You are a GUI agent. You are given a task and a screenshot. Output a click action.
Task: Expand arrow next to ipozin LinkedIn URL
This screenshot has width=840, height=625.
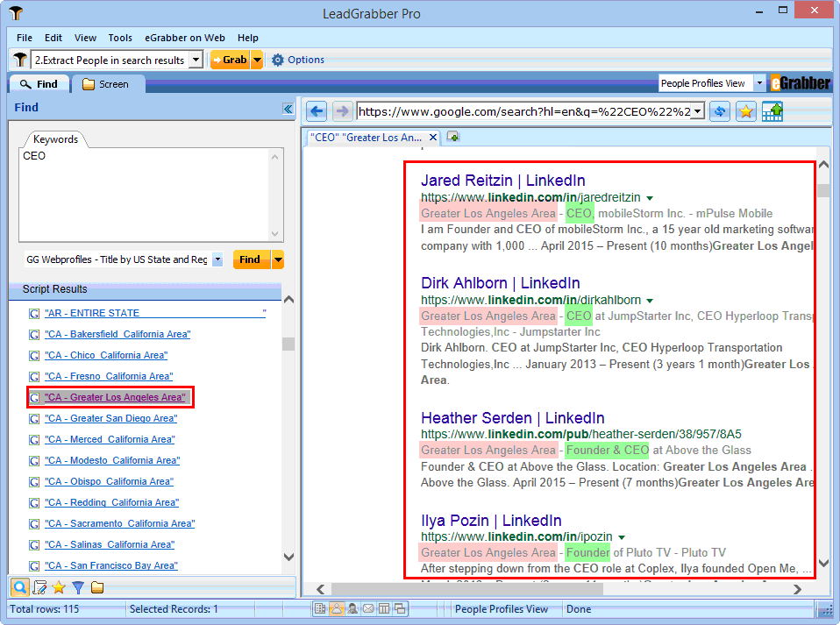tap(622, 537)
